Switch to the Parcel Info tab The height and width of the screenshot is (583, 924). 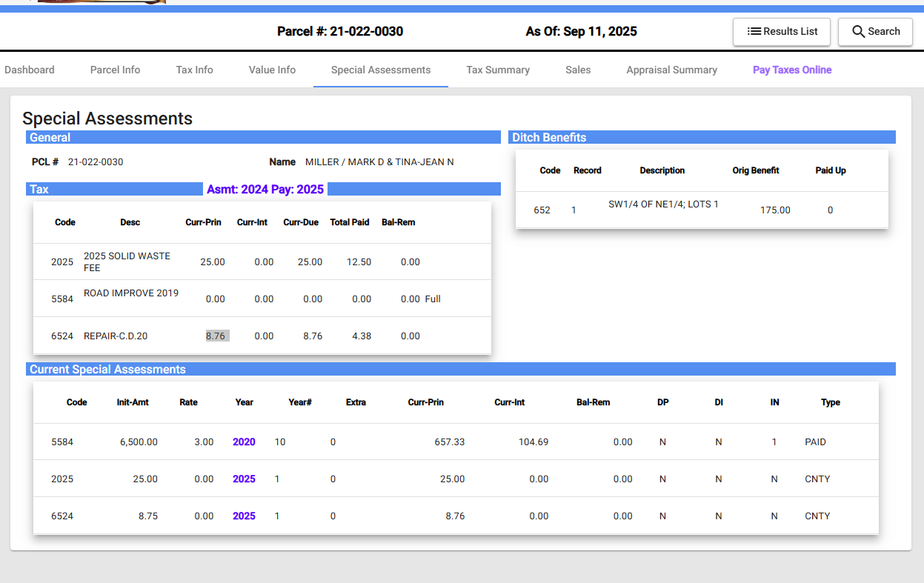coord(115,70)
